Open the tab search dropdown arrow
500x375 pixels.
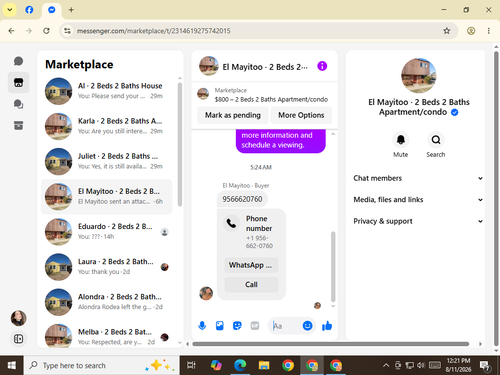pyautogui.click(x=10, y=10)
